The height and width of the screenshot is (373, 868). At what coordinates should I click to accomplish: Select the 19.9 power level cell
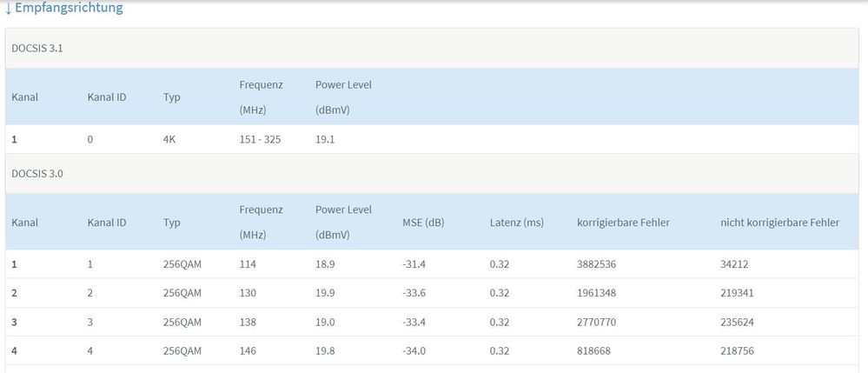click(327, 293)
